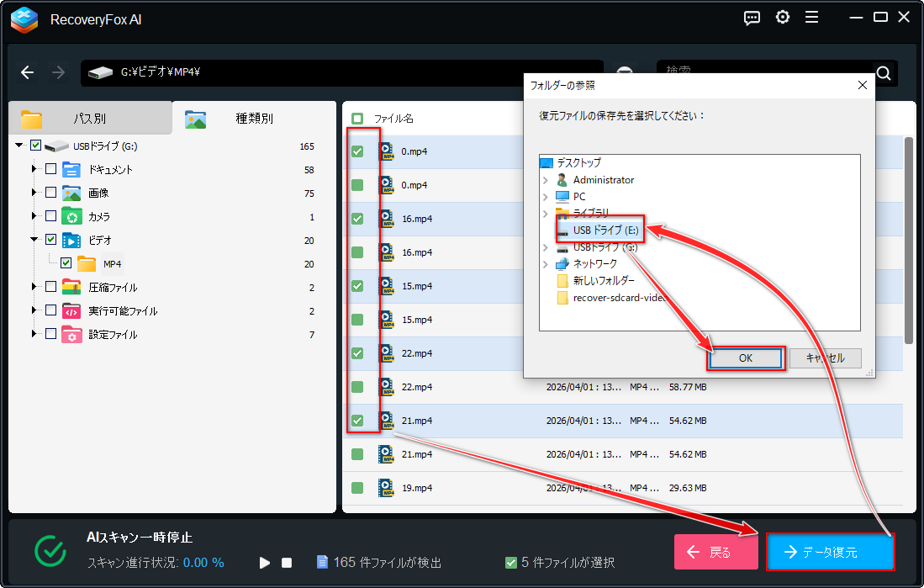Expand the 実行可能ファイル tree node
924x588 pixels.
coord(34,310)
